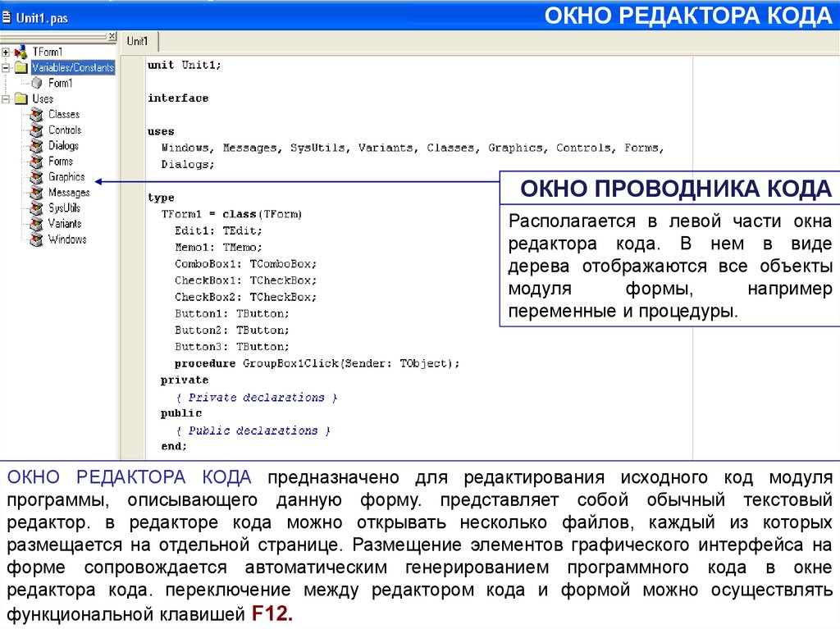The image size is (840, 629).
Task: Place cursor on the 'unit Unit1;' line
Action: point(184,65)
